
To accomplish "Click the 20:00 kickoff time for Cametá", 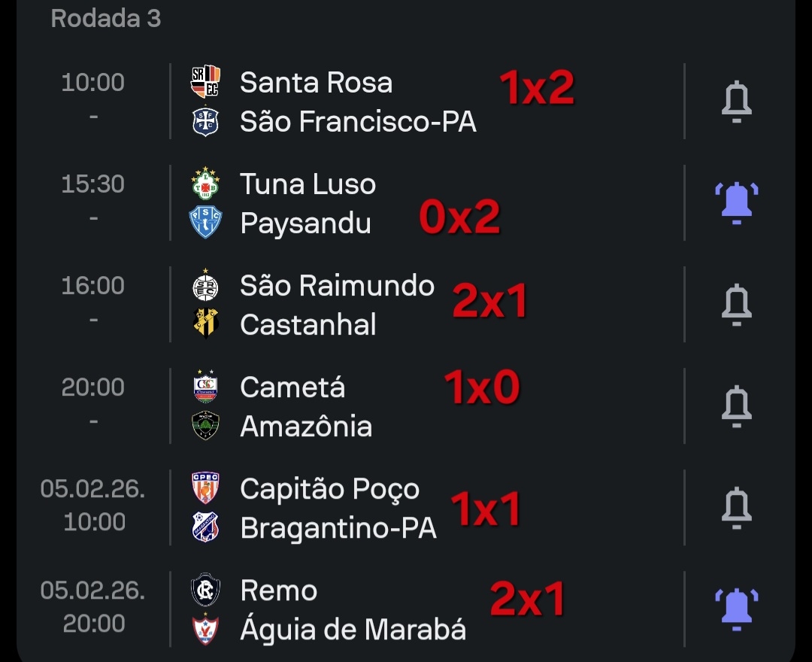I will (x=92, y=387).
